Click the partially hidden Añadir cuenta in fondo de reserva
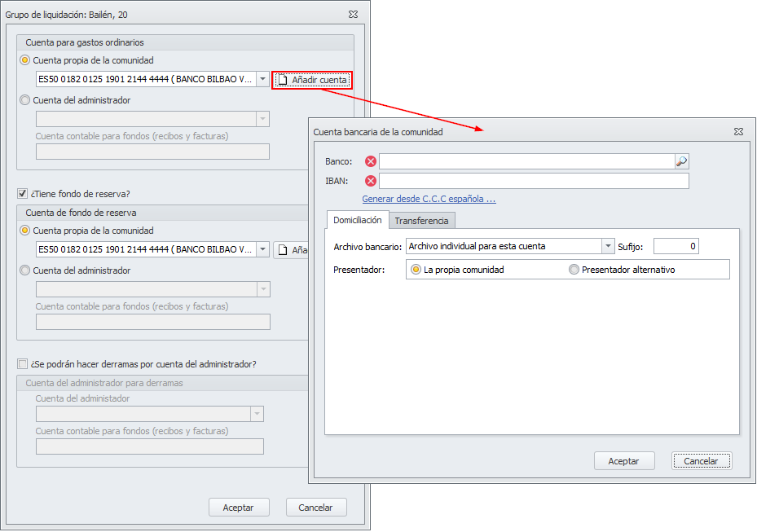The image size is (757, 532). point(291,250)
